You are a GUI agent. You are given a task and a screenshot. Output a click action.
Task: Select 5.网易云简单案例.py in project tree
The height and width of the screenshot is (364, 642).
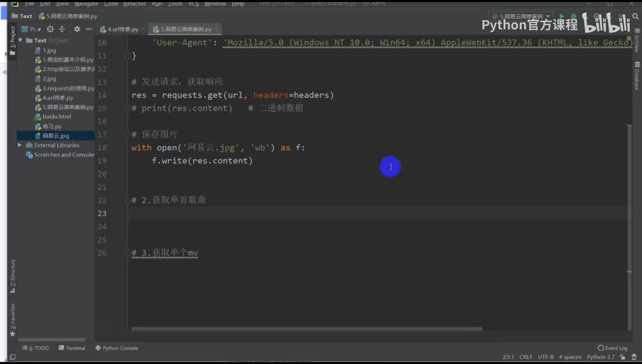[x=64, y=107]
